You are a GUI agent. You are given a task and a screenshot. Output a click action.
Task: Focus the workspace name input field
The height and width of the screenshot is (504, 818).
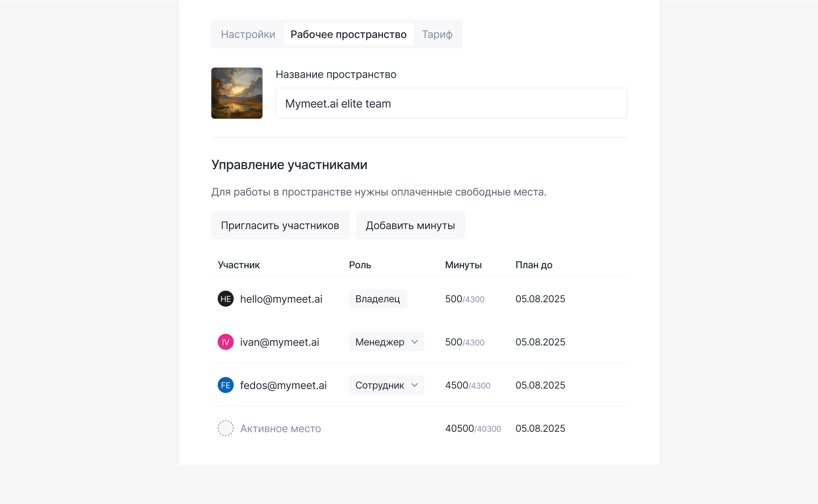pos(451,103)
